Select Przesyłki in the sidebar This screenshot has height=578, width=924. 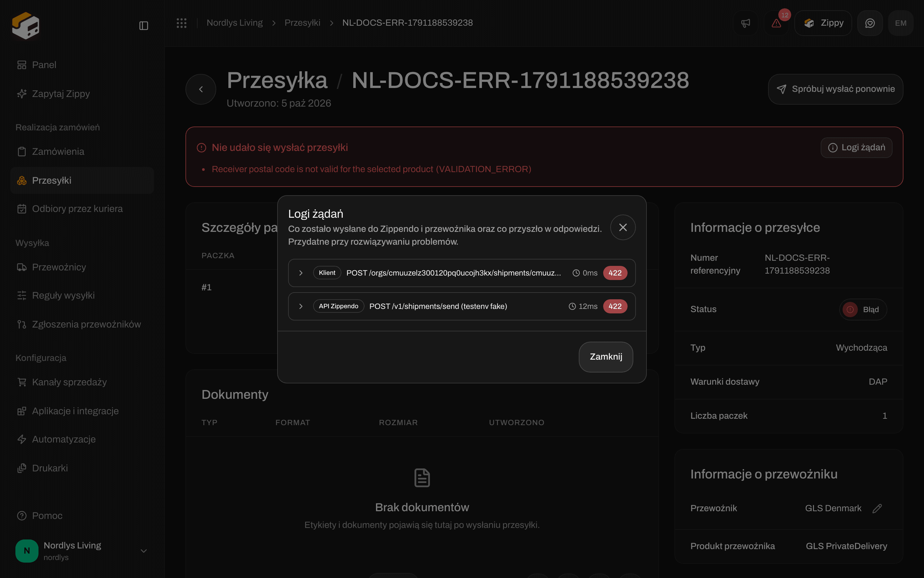coord(82,180)
